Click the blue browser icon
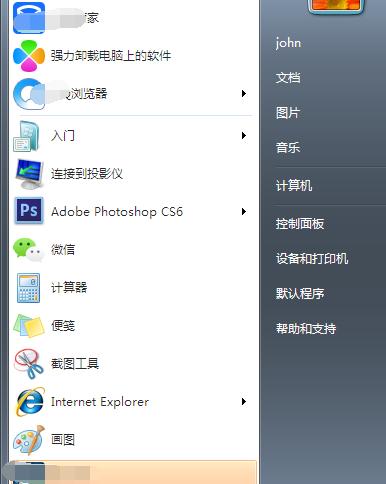This screenshot has height=484, width=386. click(x=29, y=94)
